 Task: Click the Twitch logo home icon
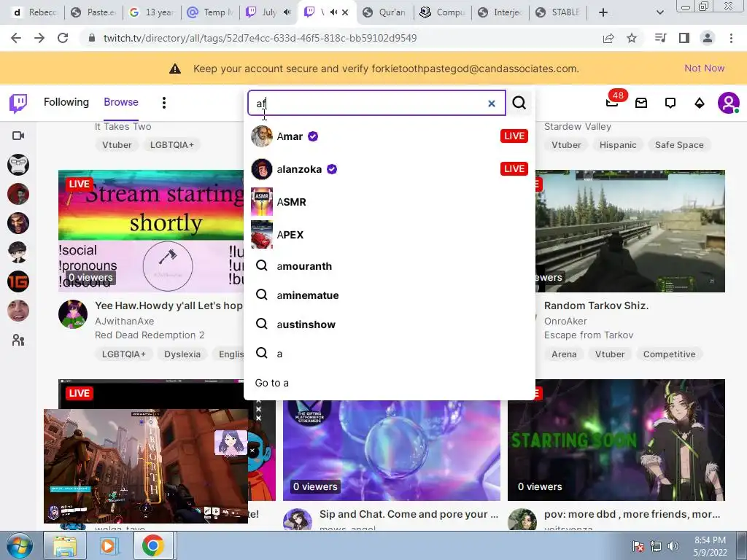click(18, 103)
